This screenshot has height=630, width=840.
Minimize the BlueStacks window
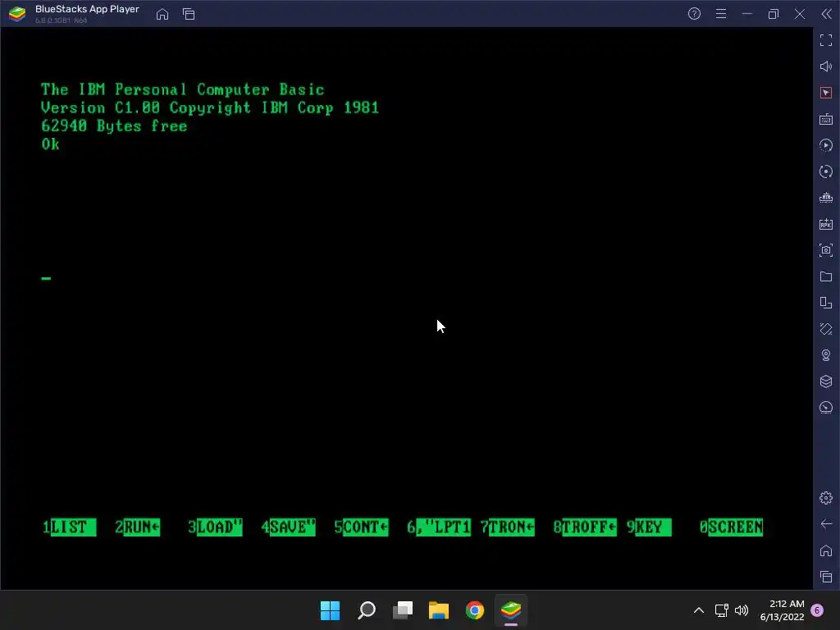(x=747, y=14)
